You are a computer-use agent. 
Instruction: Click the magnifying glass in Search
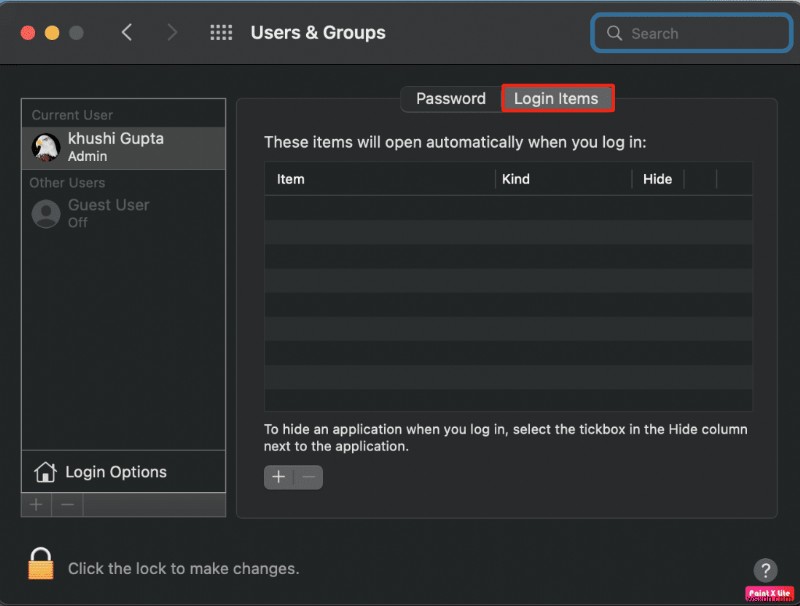click(x=614, y=33)
